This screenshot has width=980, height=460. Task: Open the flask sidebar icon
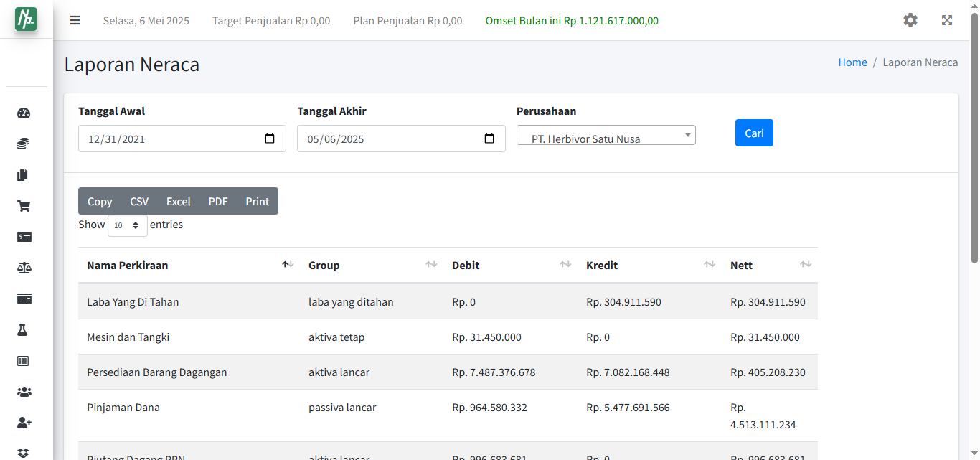24,330
